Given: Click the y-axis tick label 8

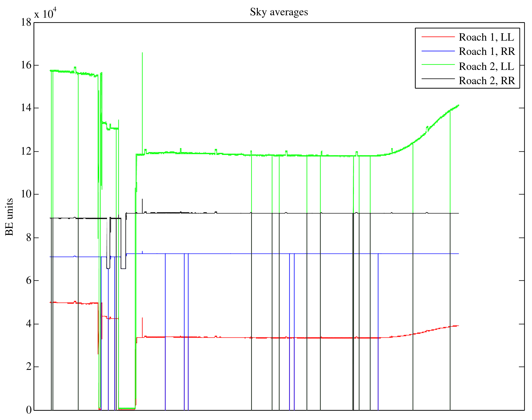Looking at the screenshot, I should click(x=29, y=238).
